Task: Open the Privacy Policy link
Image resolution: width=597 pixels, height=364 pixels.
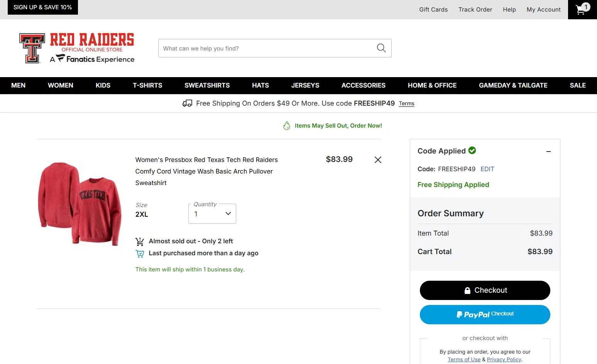Action: pyautogui.click(x=504, y=359)
